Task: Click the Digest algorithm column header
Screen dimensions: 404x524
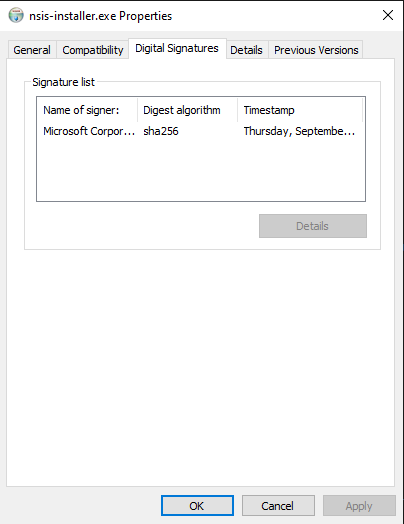Action: point(187,110)
